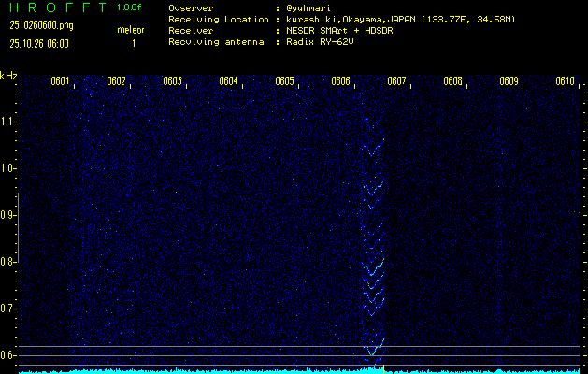The height and width of the screenshot is (374, 588).
Task: Select the 1.1 frequency axis label
Action: [8, 122]
